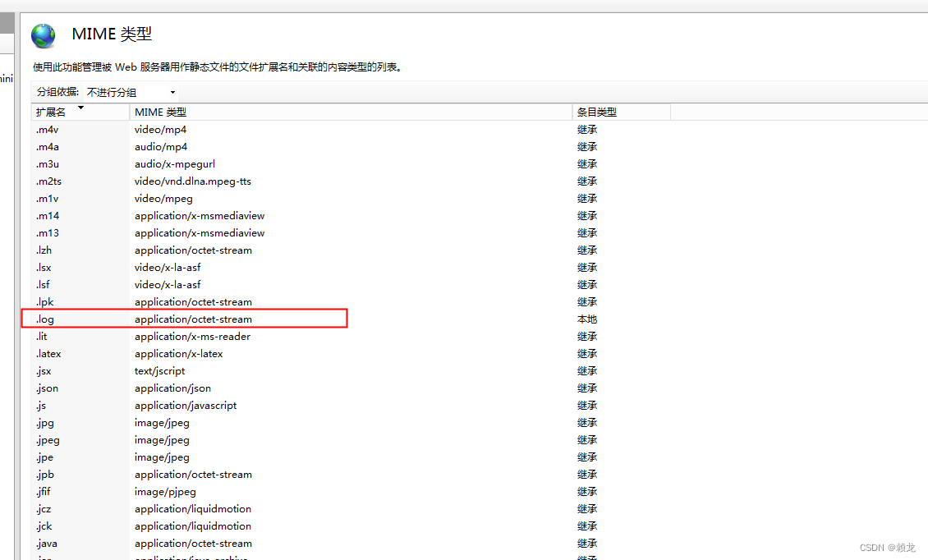Click the 继承 entry type of .m4v
928x560 pixels.
587,130
